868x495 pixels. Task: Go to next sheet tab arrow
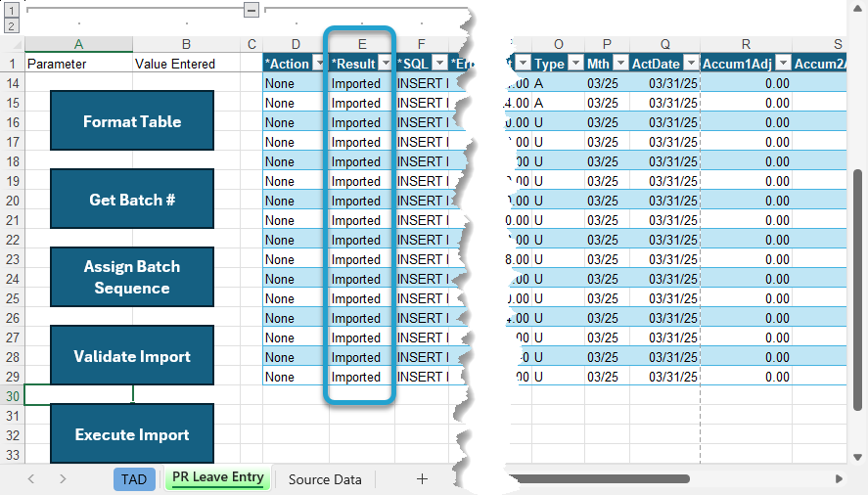click(63, 479)
